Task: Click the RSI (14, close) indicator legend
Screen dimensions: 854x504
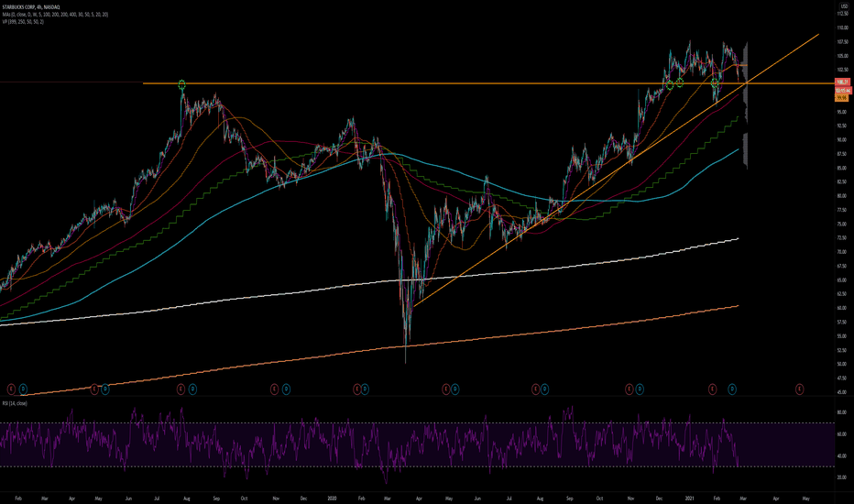Action: pyautogui.click(x=15, y=403)
